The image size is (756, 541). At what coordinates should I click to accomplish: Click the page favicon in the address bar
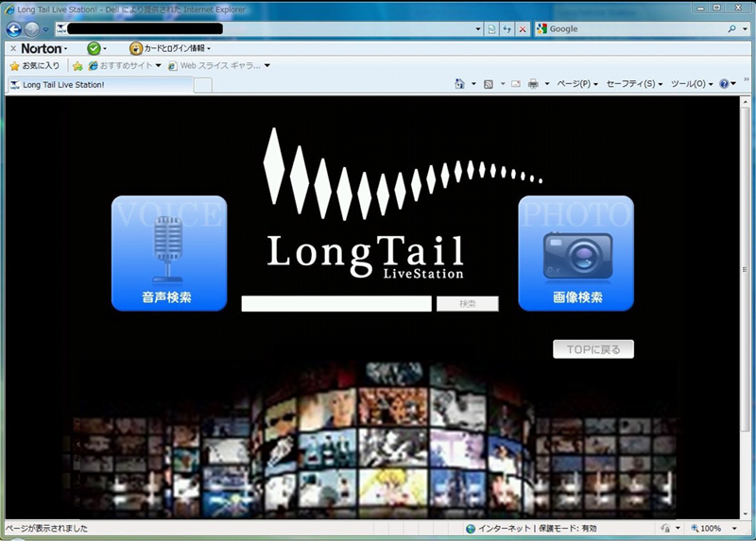pyautogui.click(x=61, y=29)
